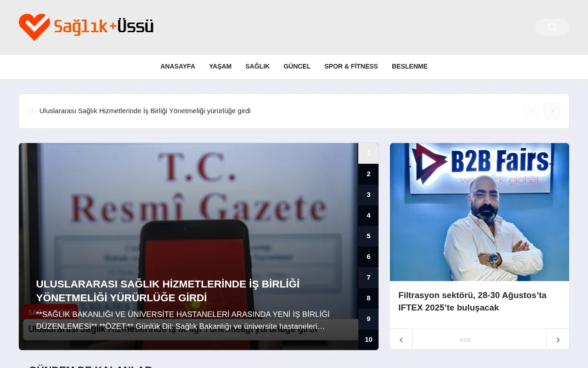Select slide number 5 in the slider
The image size is (588, 368).
point(368,236)
